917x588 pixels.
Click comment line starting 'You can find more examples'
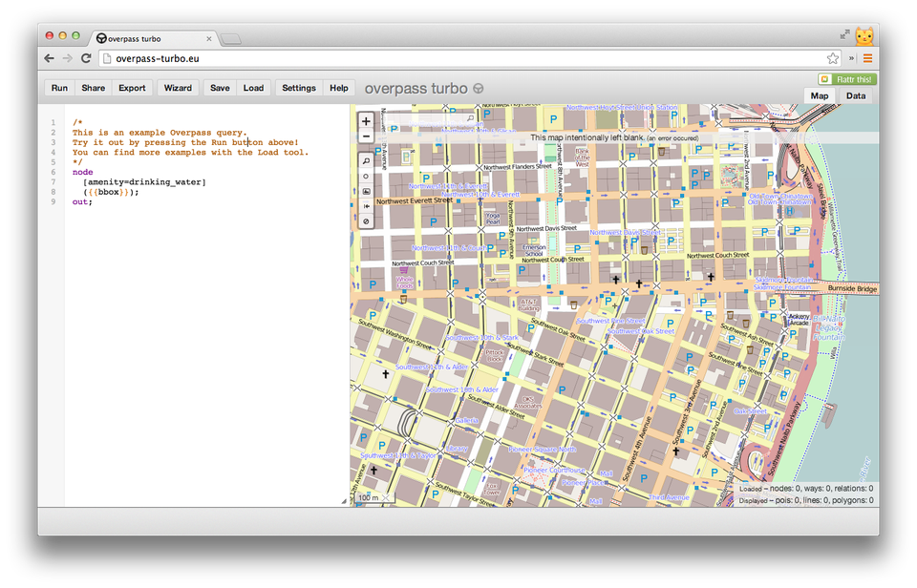pyautogui.click(x=190, y=153)
